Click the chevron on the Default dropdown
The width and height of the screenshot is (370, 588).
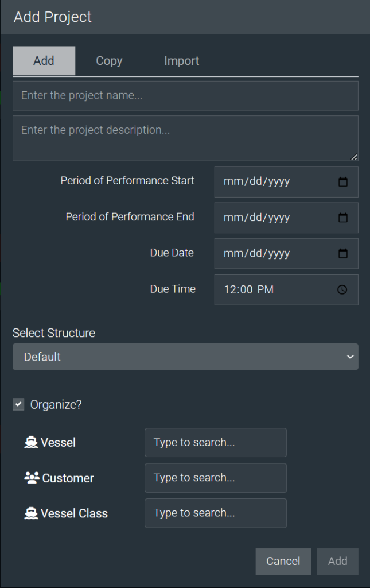(x=350, y=357)
